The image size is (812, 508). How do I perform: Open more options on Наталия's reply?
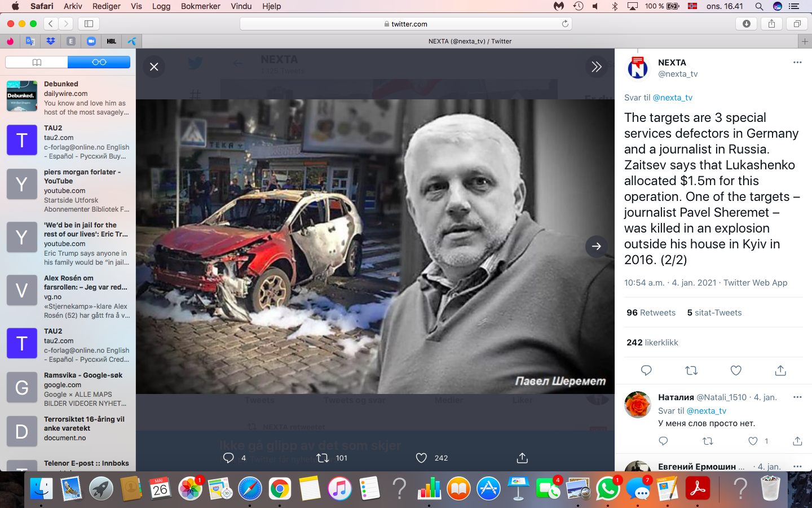coord(797,397)
